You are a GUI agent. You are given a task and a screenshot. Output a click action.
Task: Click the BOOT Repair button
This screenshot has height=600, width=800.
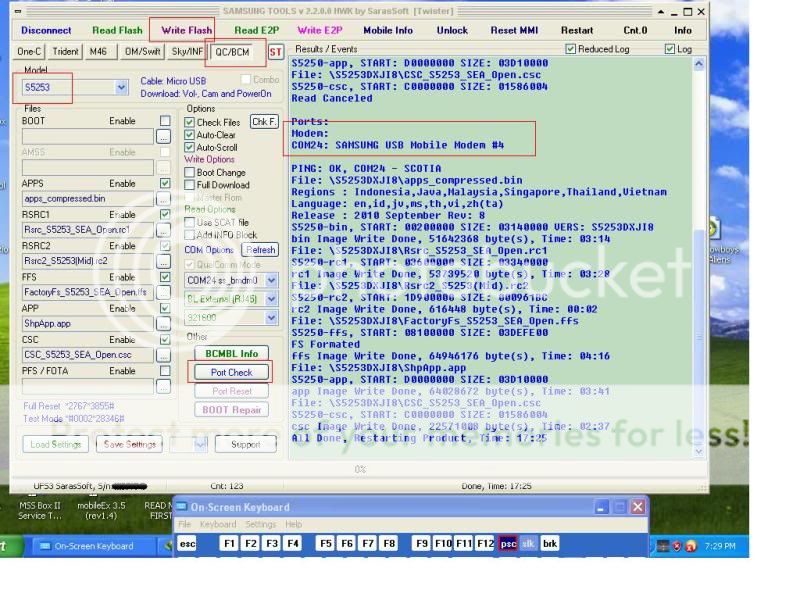(x=232, y=410)
